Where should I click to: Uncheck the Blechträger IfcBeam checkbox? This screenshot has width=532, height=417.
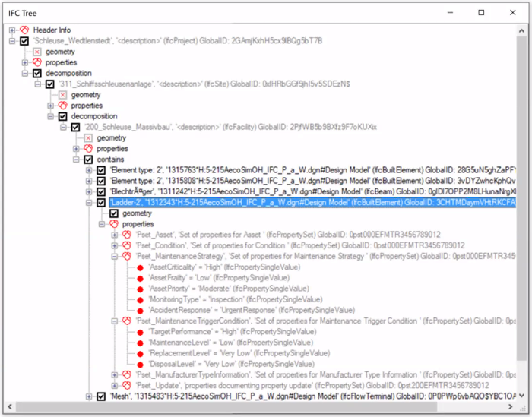[x=101, y=191]
